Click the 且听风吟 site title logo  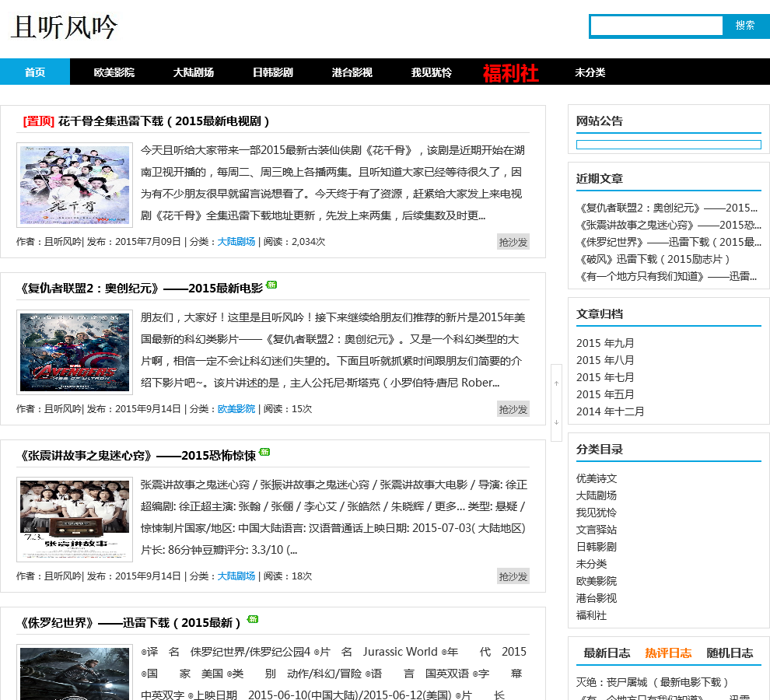point(65,28)
